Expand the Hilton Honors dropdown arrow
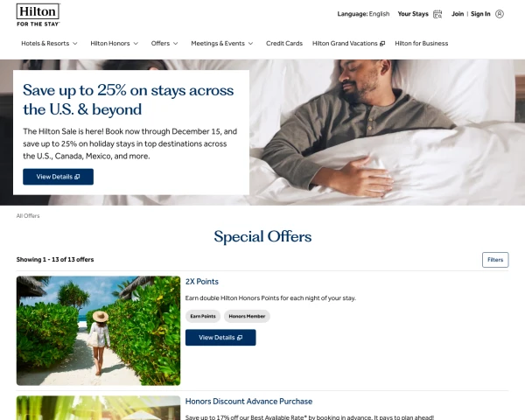The image size is (525, 420). [136, 44]
